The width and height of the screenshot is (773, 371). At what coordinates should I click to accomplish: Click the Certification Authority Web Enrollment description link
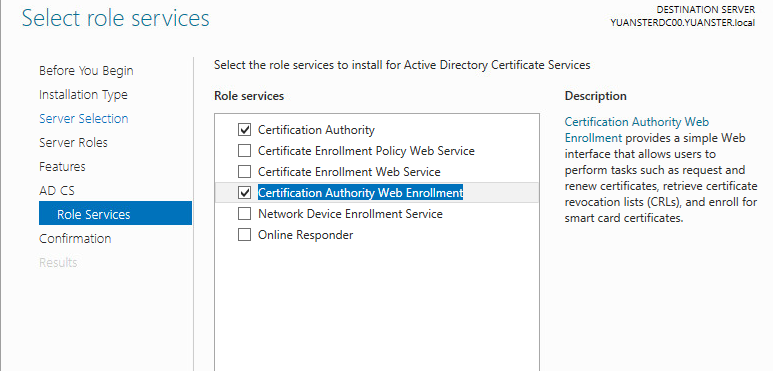point(636,130)
